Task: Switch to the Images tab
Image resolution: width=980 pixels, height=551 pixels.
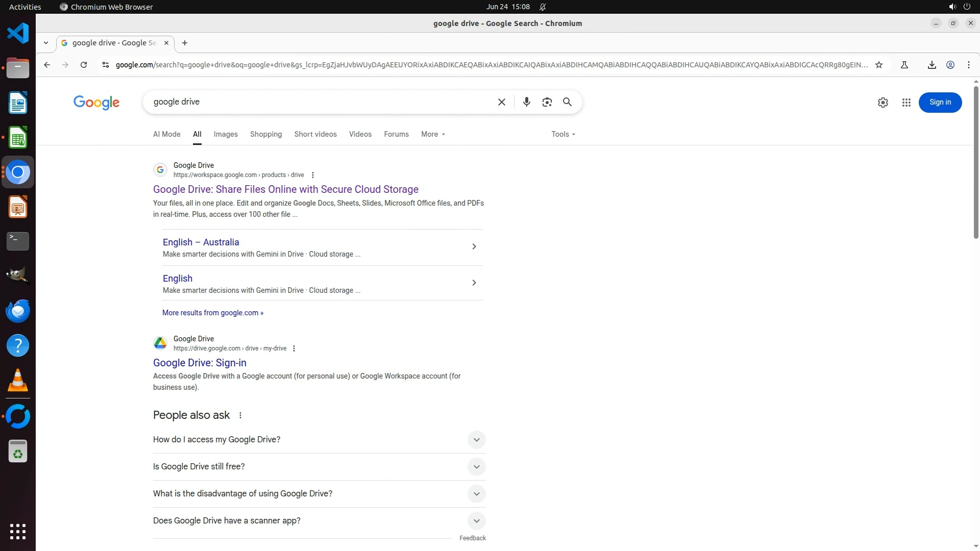Action: pos(226,134)
